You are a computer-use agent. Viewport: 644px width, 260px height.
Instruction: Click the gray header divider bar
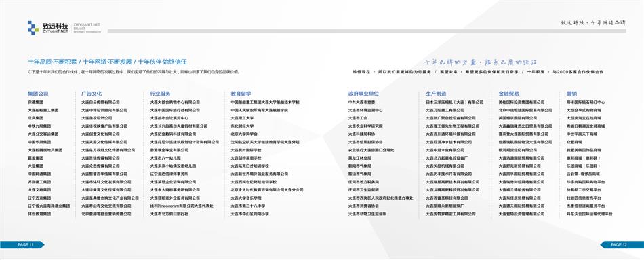(367, 31)
